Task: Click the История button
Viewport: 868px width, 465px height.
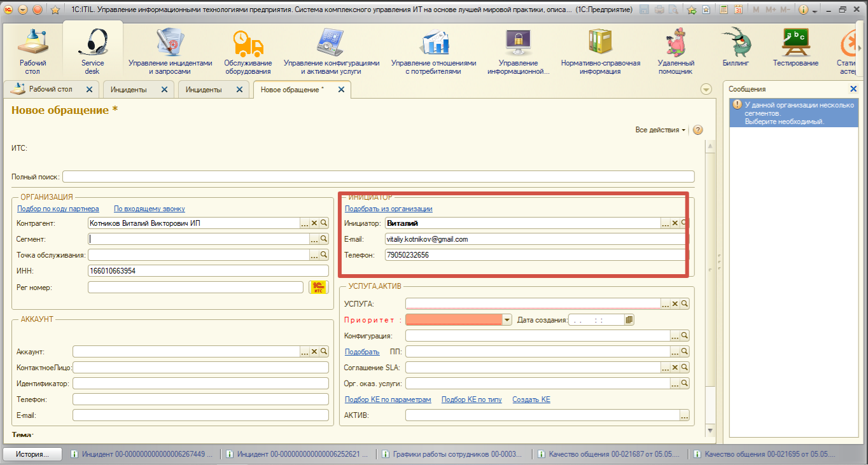Action: (x=33, y=454)
